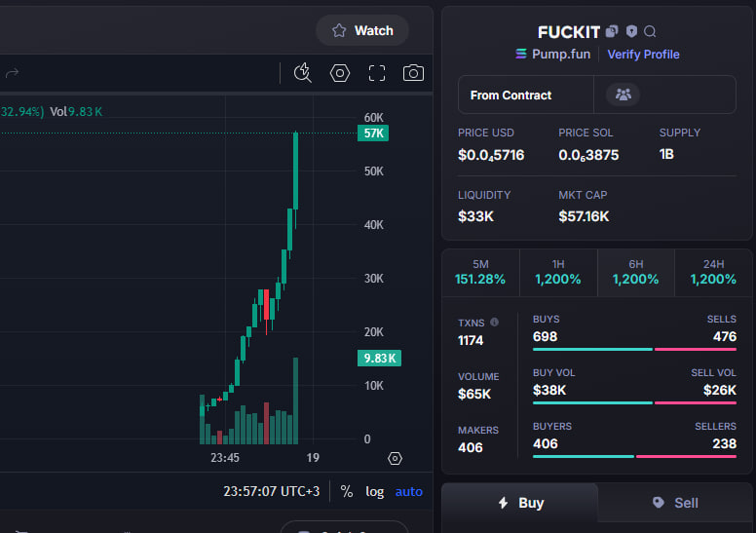Select the 6H timeframe tab
This screenshot has height=533, width=756.
635,273
